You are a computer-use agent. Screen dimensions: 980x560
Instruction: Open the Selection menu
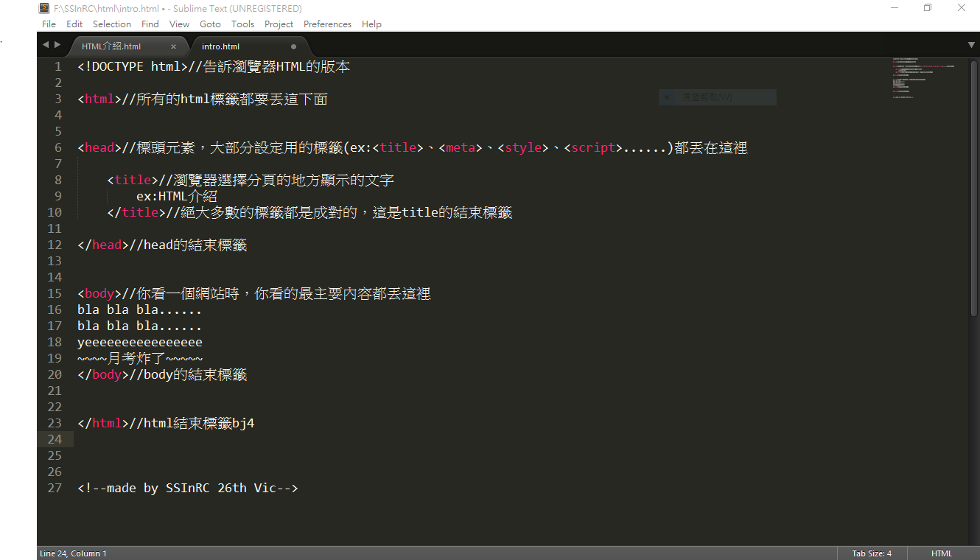[x=112, y=24]
